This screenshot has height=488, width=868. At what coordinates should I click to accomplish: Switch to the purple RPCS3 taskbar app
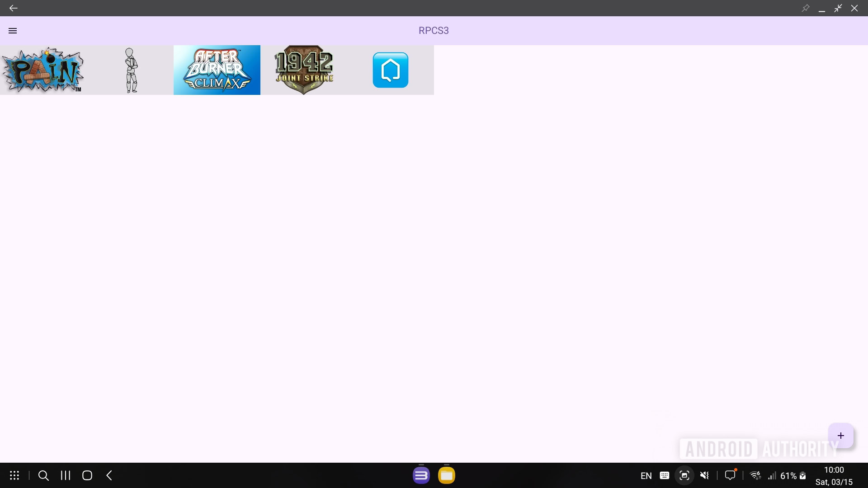click(x=421, y=475)
